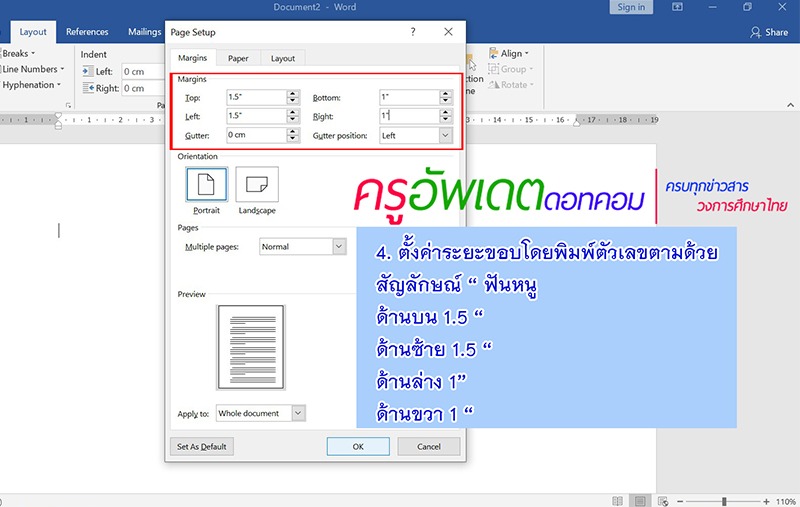Close the Page Setup dialog
Viewport: 800px width, 507px height.
pos(448,32)
